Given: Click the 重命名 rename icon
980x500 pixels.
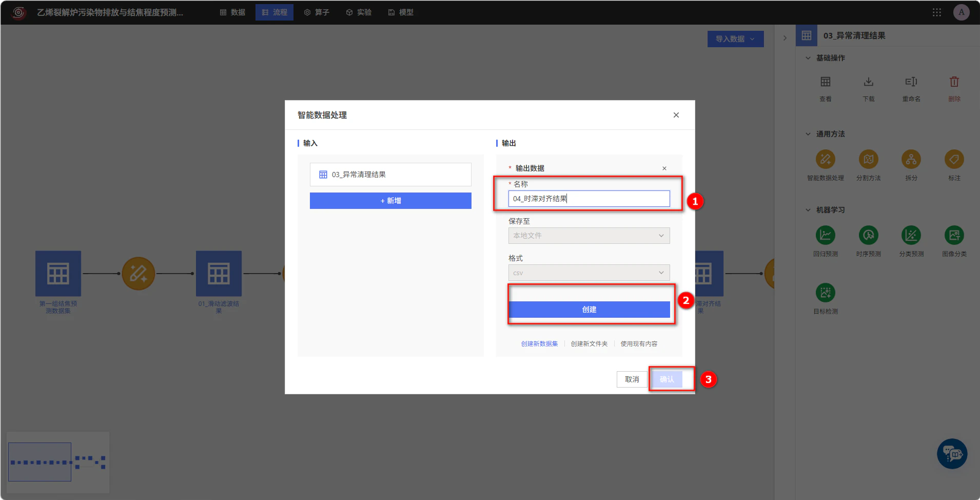Looking at the screenshot, I should click(x=911, y=82).
